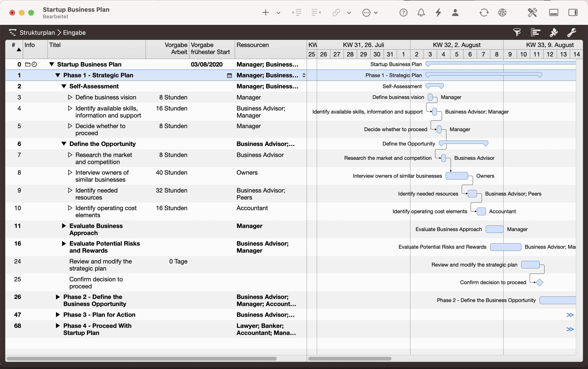This screenshot has width=588, height=369.
Task: Click the Ressourcen column header
Action: pos(253,45)
